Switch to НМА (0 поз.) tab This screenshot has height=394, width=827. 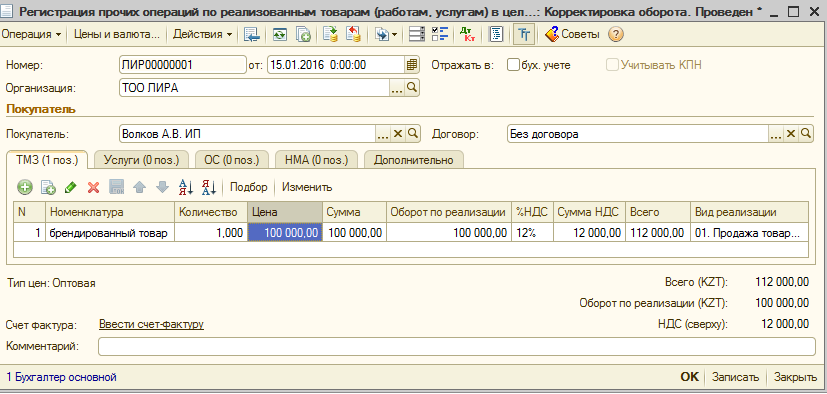(x=316, y=160)
